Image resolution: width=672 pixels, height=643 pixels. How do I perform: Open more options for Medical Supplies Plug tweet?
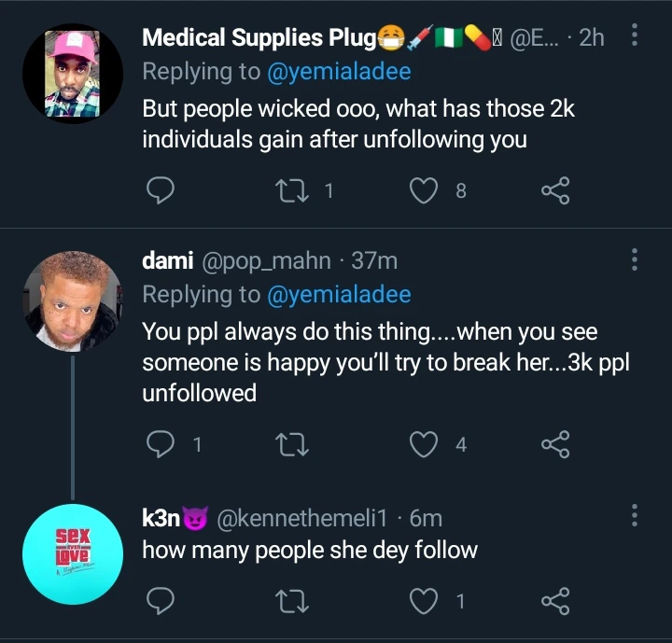[x=635, y=37]
